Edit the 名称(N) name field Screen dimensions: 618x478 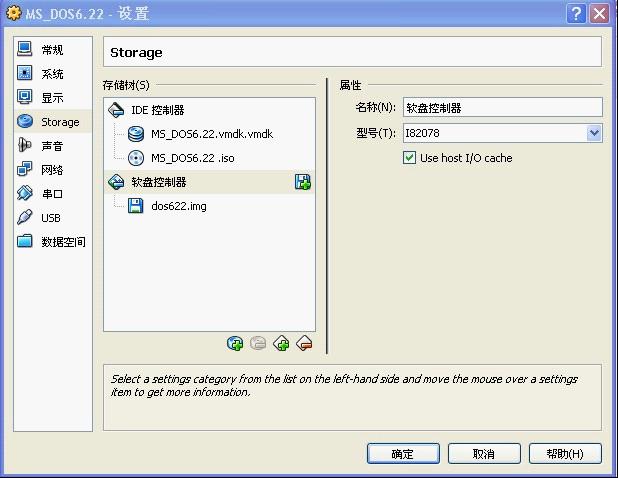(503, 107)
